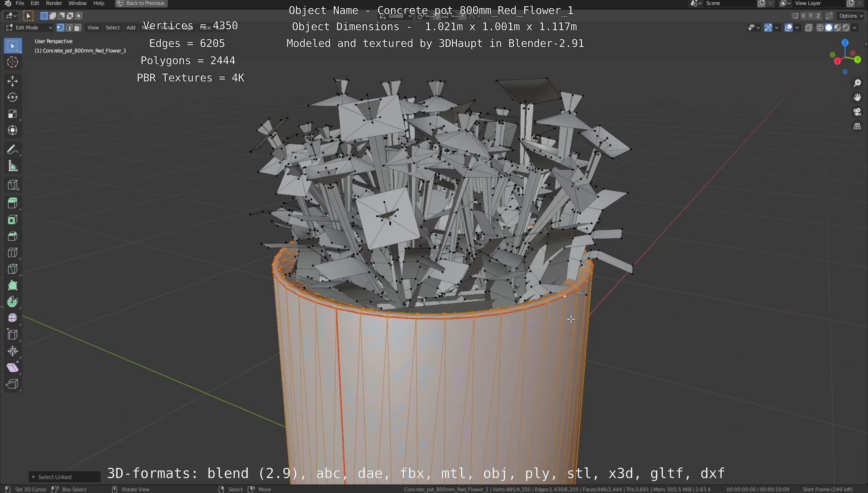Switch to material preview shading

pos(837,28)
